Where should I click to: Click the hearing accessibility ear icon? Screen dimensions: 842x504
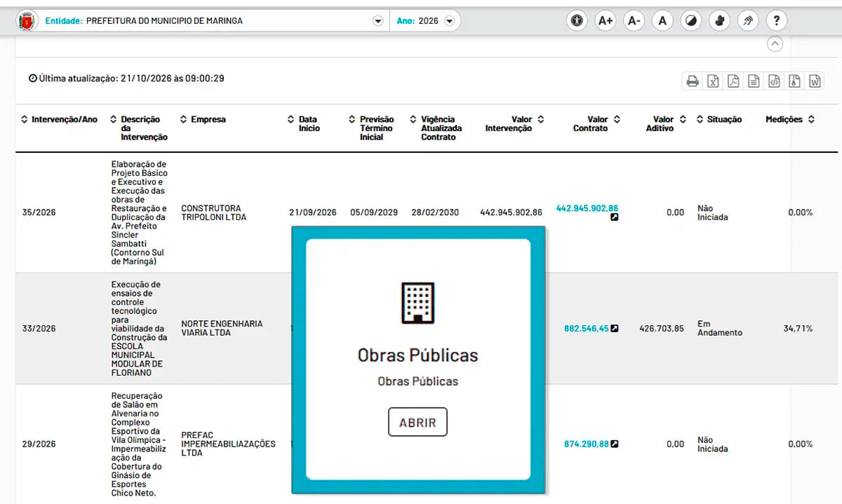tap(749, 20)
